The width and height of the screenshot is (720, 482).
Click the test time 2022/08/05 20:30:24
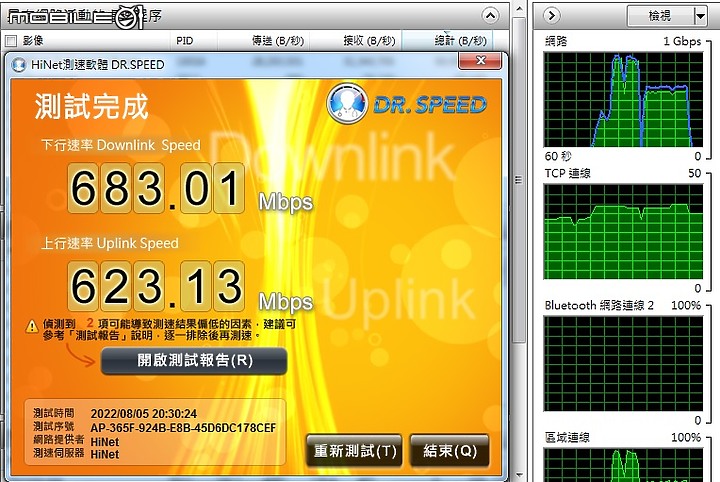[x=144, y=414]
